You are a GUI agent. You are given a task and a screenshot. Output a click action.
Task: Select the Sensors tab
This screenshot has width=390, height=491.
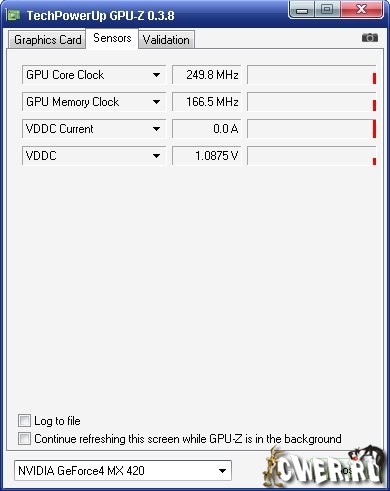112,38
